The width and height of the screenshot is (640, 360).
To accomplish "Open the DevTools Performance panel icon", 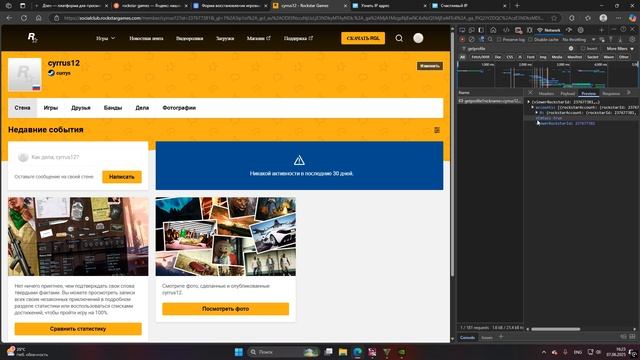I will coord(569,30).
